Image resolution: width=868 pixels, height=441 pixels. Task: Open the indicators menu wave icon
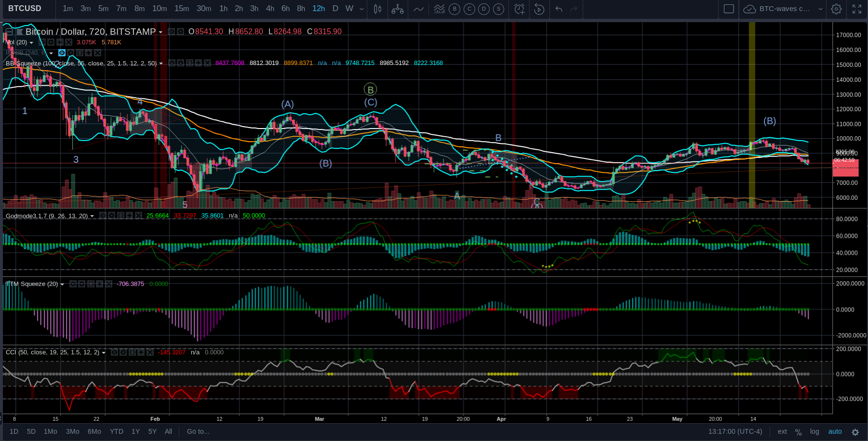[x=419, y=9]
